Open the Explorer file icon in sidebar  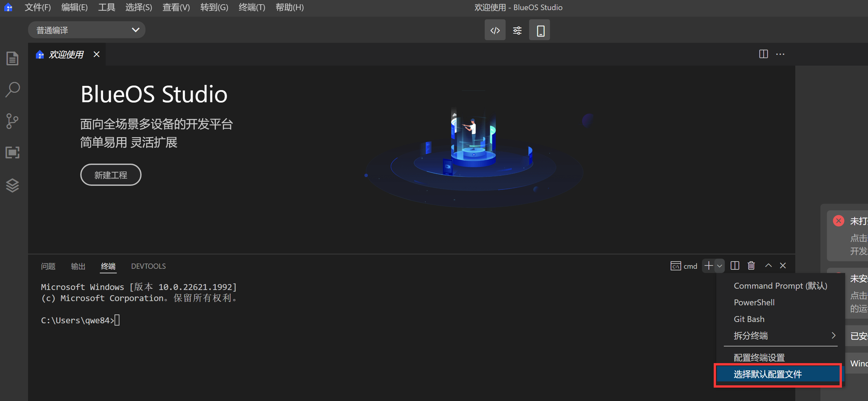pos(12,59)
